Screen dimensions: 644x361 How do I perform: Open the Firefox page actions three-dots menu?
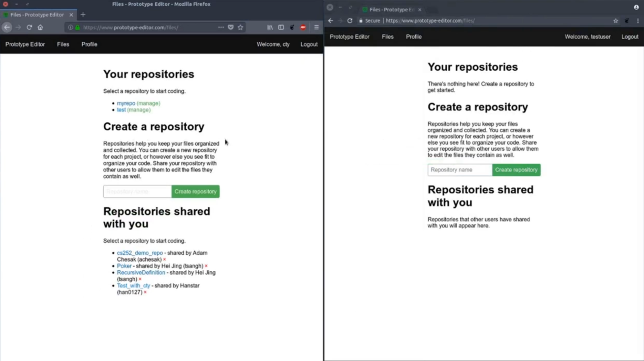(x=221, y=27)
